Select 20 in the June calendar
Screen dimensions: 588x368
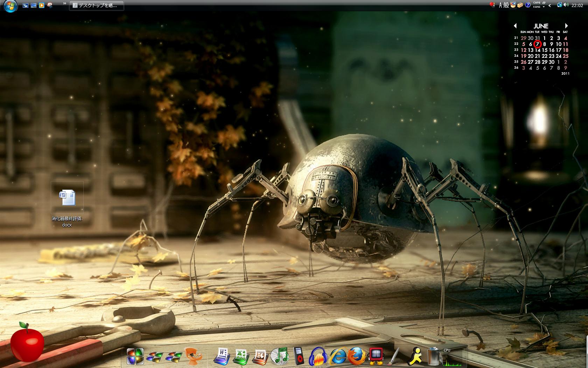pos(531,56)
